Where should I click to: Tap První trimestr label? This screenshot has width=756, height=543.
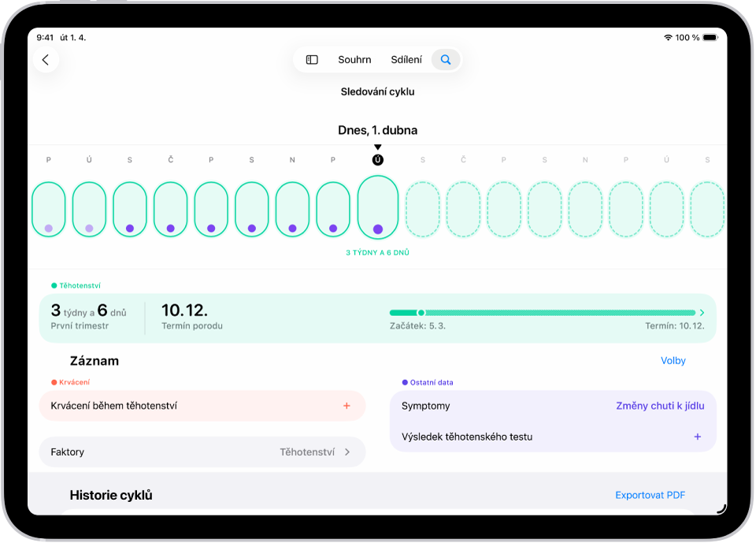tap(80, 326)
